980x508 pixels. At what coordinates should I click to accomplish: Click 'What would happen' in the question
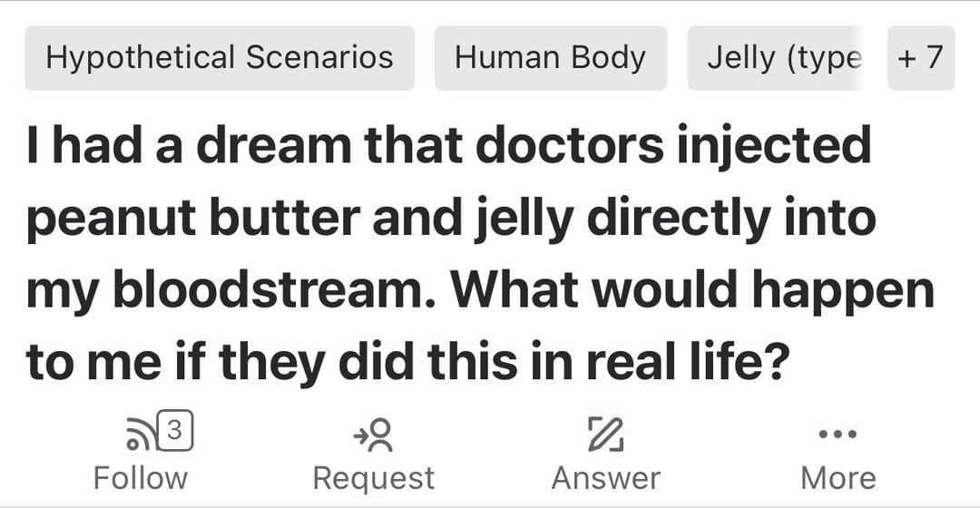(692, 290)
